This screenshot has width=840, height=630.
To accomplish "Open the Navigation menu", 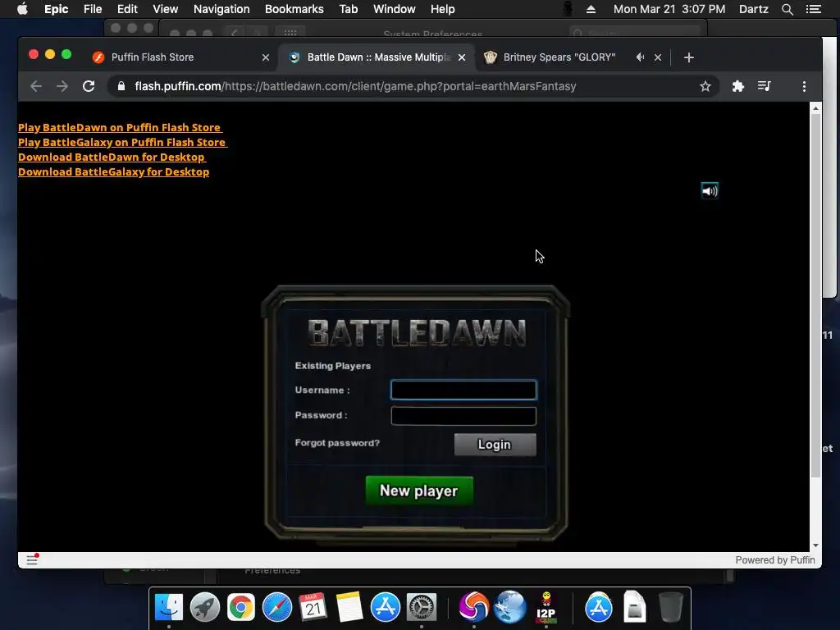I will (x=221, y=9).
